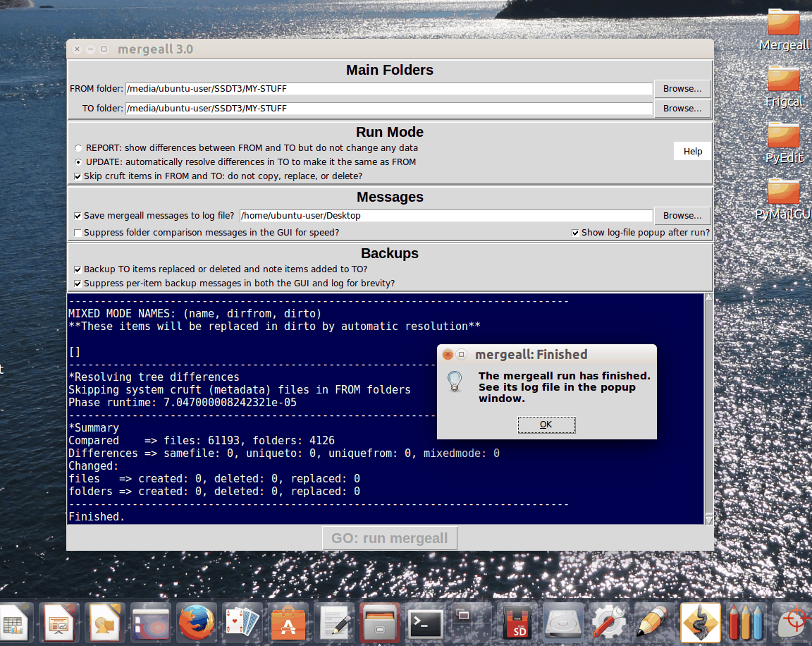The image size is (812, 646).
Task: Click the snake on yellow diamond dock icon
Action: click(x=700, y=622)
